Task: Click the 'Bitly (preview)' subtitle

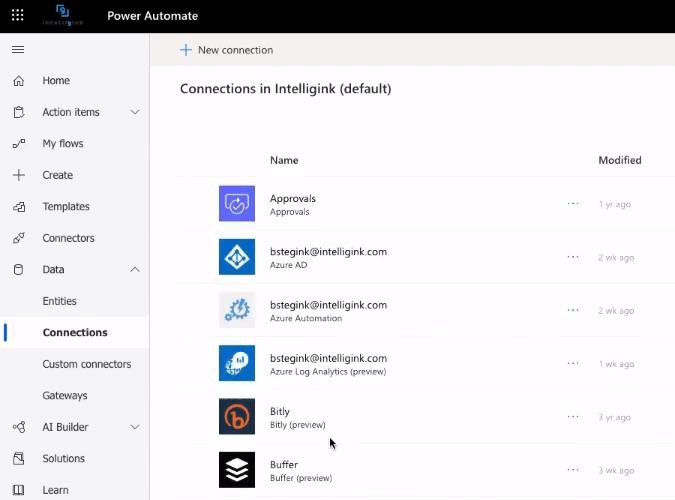Action: 297,425
